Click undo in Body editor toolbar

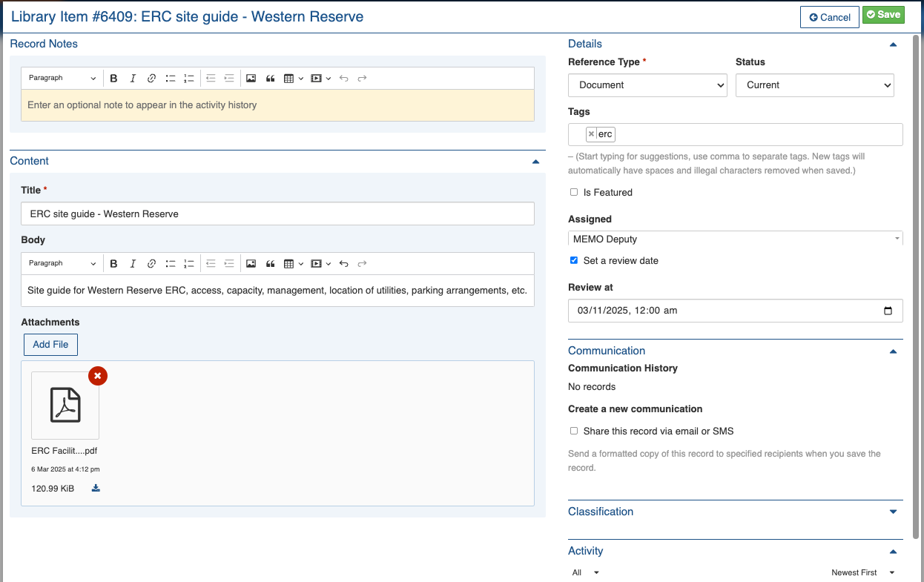click(x=343, y=264)
